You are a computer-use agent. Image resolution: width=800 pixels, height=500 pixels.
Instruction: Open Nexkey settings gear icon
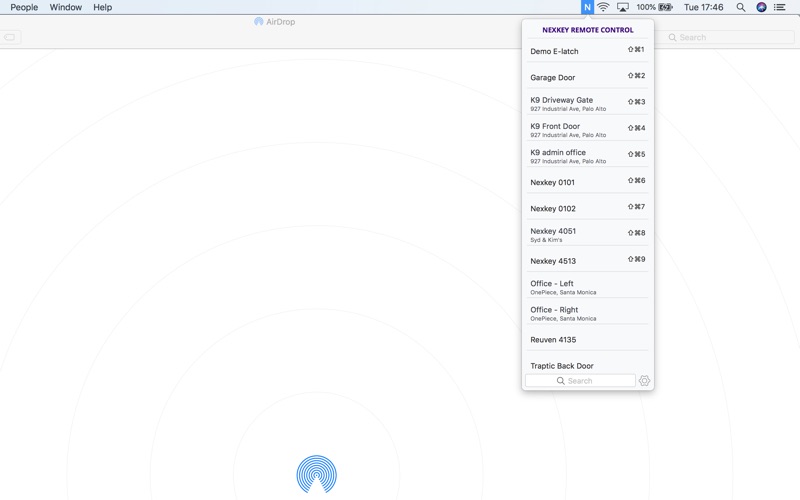point(644,381)
